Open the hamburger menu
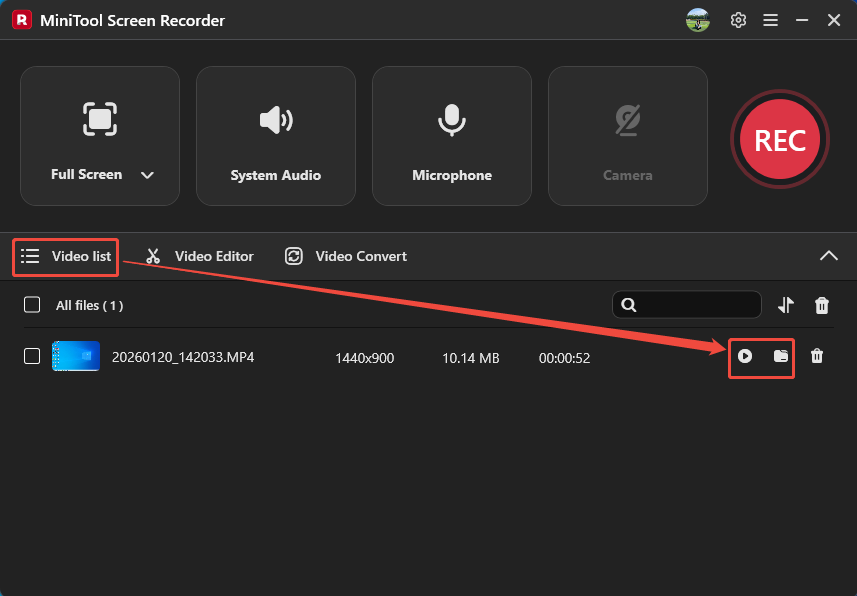This screenshot has width=857, height=596. [x=770, y=19]
